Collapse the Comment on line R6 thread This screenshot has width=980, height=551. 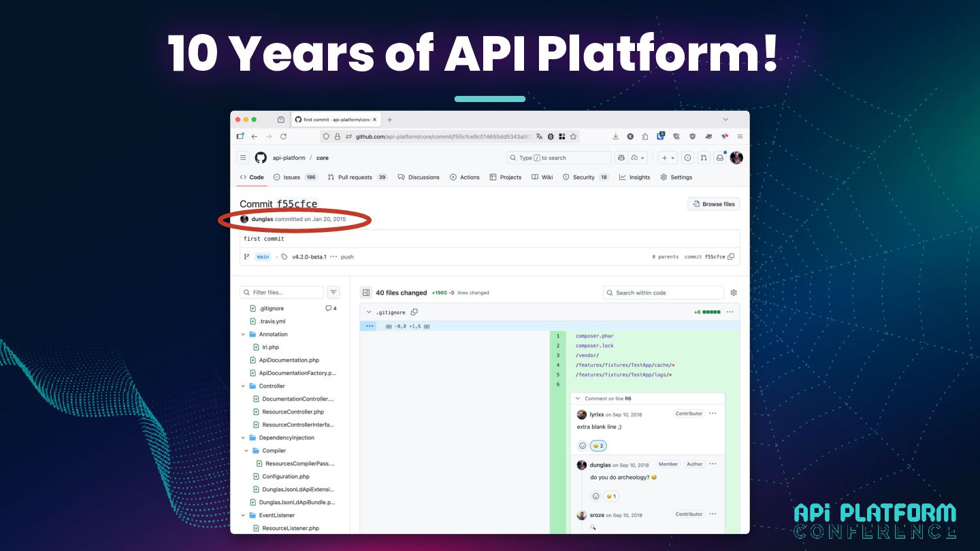pyautogui.click(x=578, y=399)
